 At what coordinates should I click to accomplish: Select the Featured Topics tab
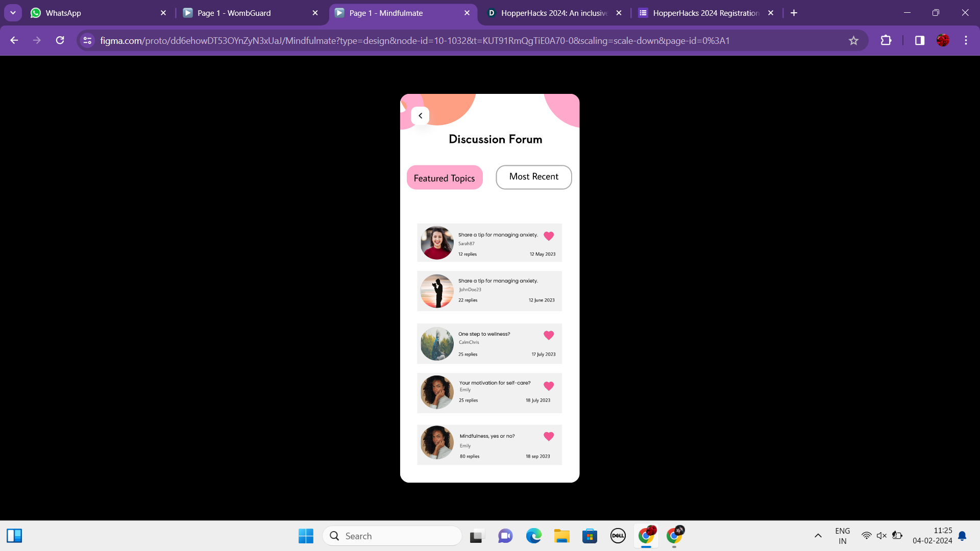(x=444, y=178)
